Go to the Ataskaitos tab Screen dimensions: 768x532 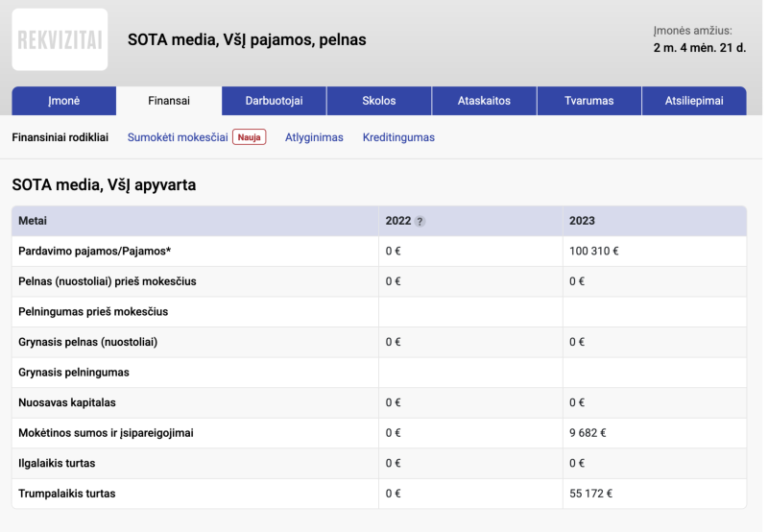point(484,101)
